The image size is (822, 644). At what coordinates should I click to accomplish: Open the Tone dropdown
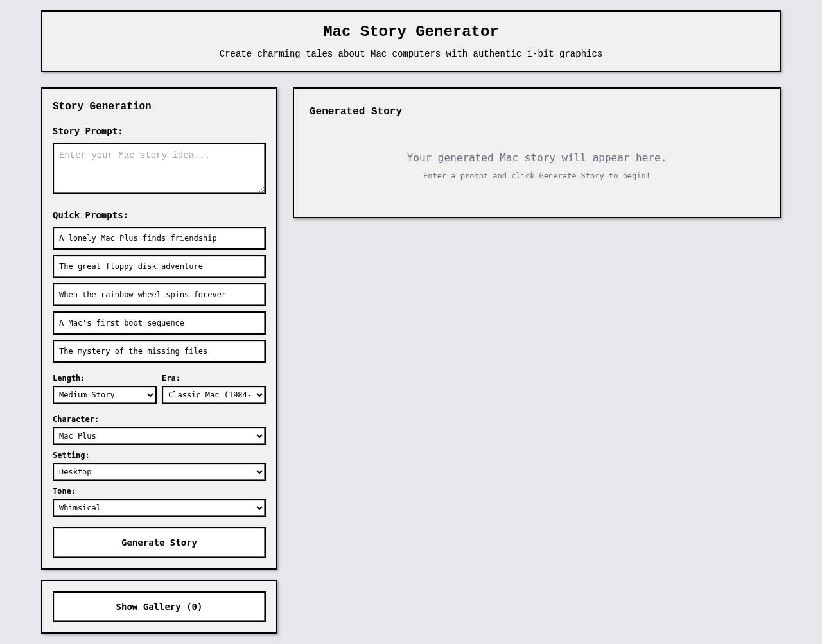159,507
